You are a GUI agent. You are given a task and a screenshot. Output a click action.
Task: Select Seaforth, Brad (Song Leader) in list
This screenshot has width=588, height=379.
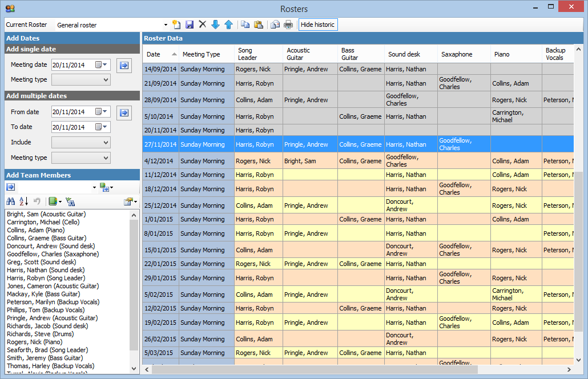[47, 350]
